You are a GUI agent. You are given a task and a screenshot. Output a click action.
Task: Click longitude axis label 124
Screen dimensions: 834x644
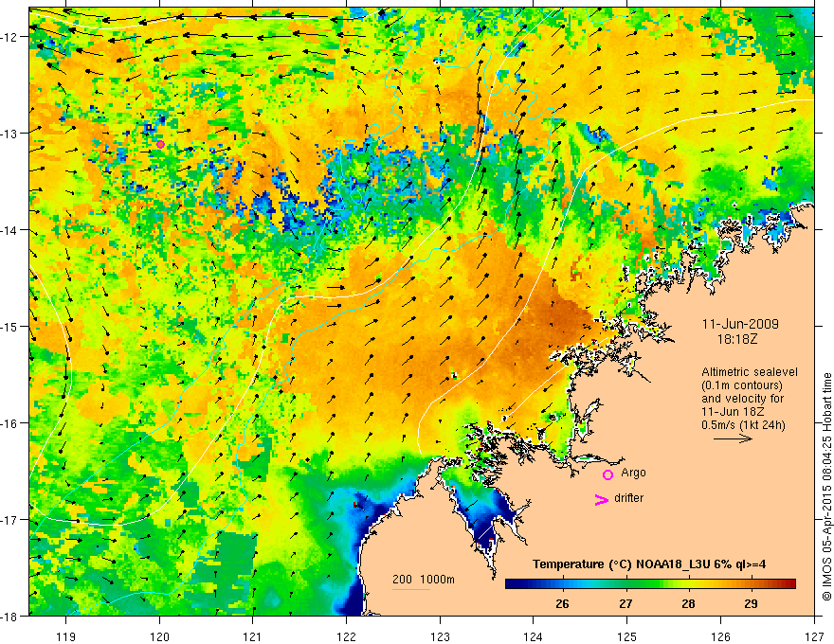click(x=533, y=636)
